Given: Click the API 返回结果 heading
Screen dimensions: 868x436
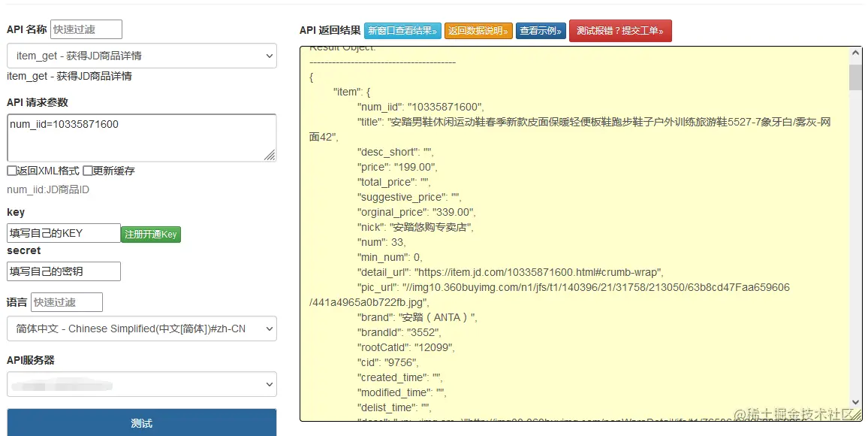Looking at the screenshot, I should click(330, 31).
